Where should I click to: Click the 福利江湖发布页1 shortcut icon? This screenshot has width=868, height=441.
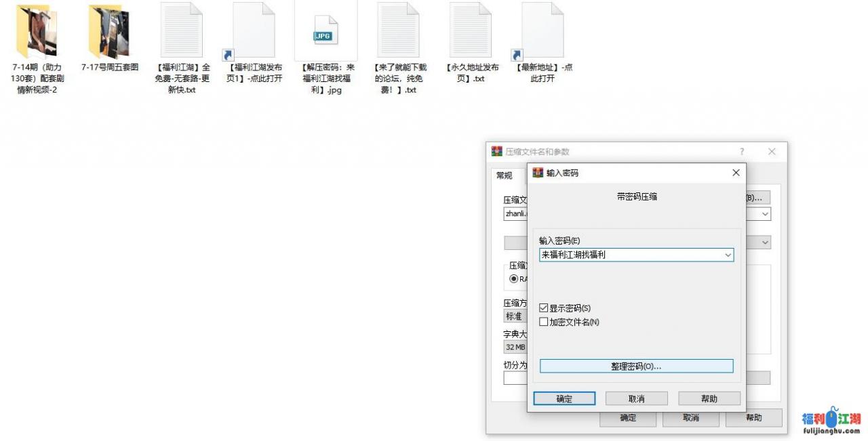[x=254, y=31]
